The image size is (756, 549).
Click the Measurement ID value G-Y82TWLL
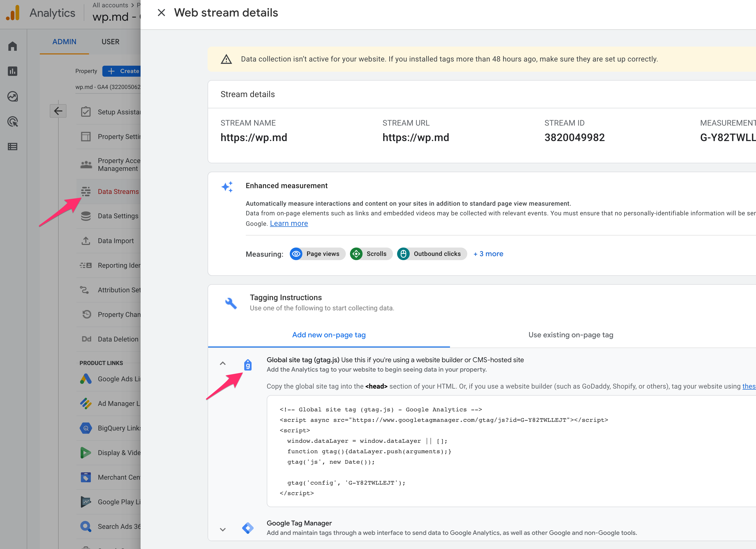(728, 137)
